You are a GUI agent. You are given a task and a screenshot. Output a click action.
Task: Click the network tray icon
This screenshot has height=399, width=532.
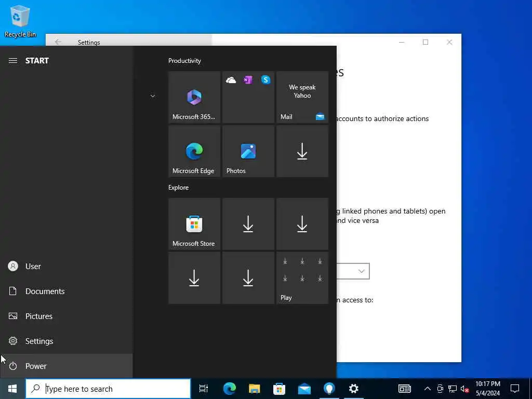click(453, 389)
